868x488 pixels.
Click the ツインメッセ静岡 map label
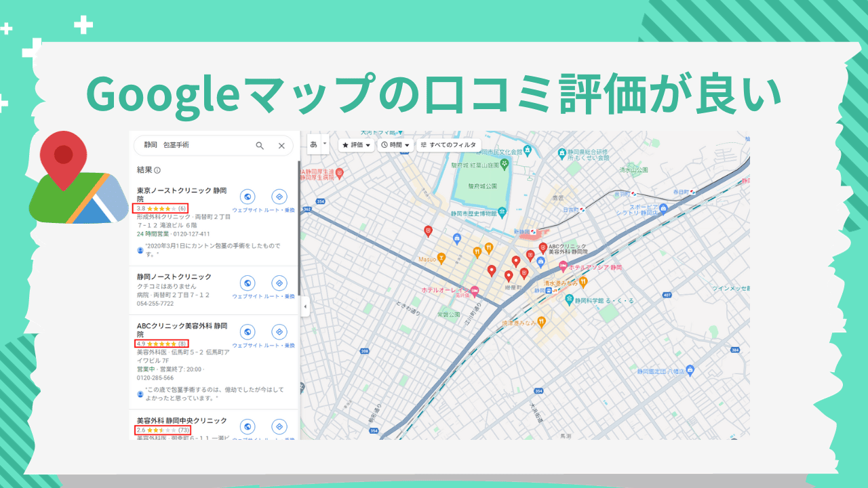click(730, 287)
